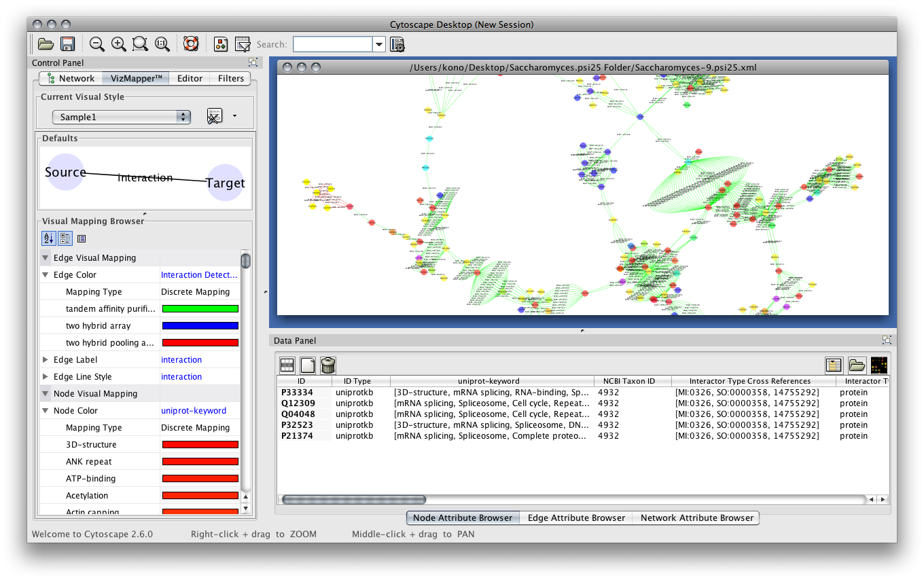Open the search configuration icon beside Search box
Screen dimensions: 924x580
pyautogui.click(x=398, y=45)
